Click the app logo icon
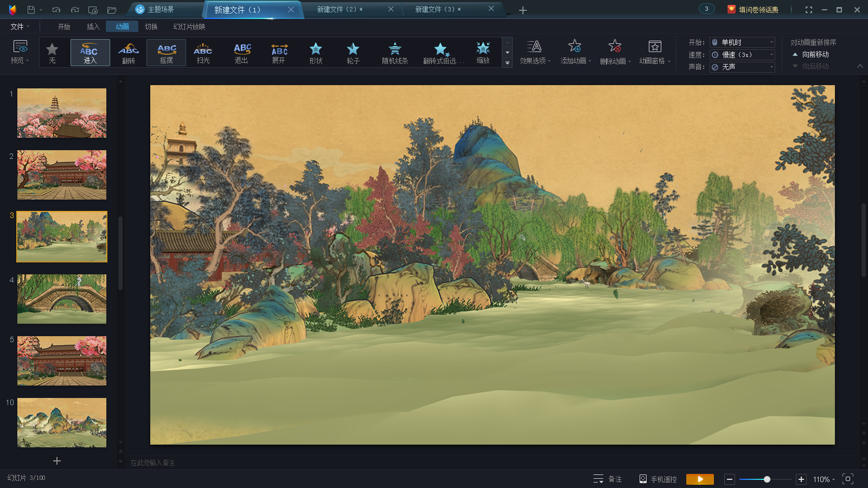 pyautogui.click(x=12, y=10)
